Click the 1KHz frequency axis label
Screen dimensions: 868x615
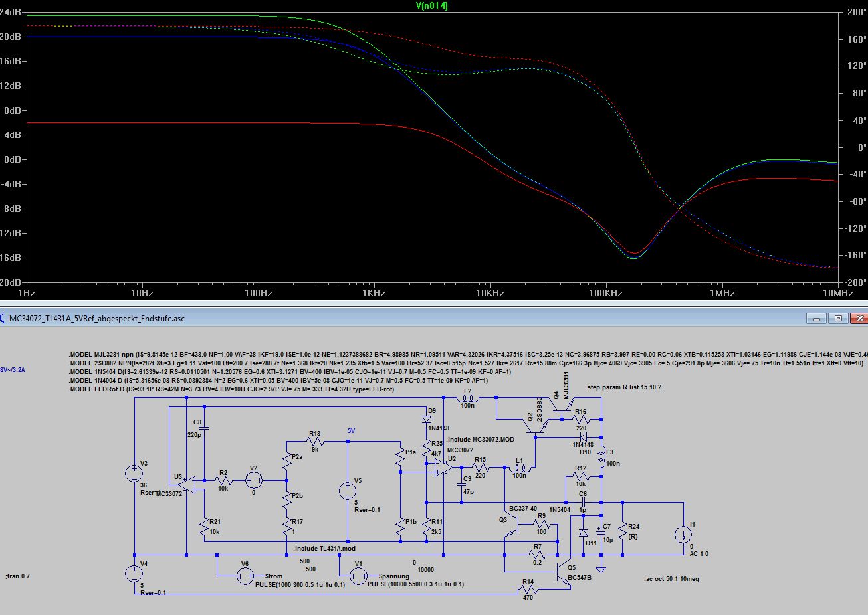[x=374, y=293]
